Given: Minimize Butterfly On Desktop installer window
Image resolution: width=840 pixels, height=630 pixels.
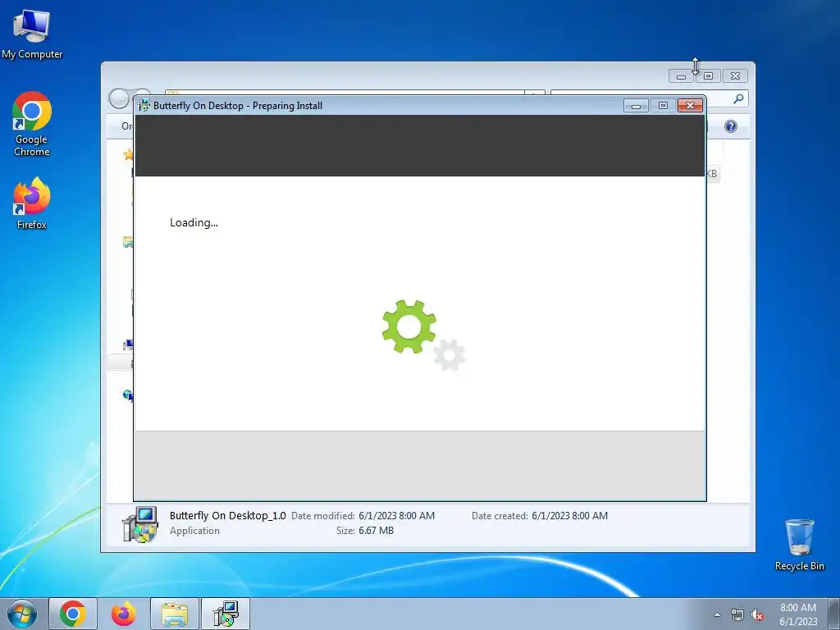Looking at the screenshot, I should (636, 106).
